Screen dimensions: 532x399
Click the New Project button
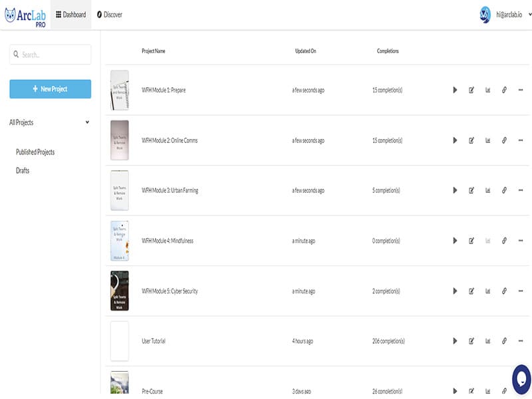[50, 89]
